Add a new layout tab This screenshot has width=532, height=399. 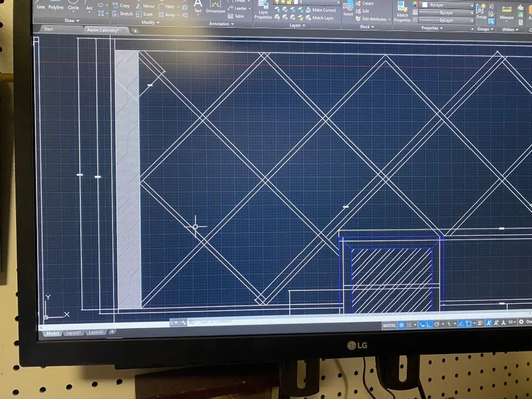[111, 331]
